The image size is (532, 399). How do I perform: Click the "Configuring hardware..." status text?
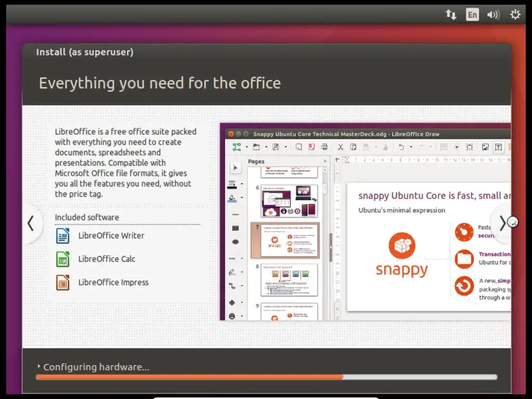coord(96,367)
